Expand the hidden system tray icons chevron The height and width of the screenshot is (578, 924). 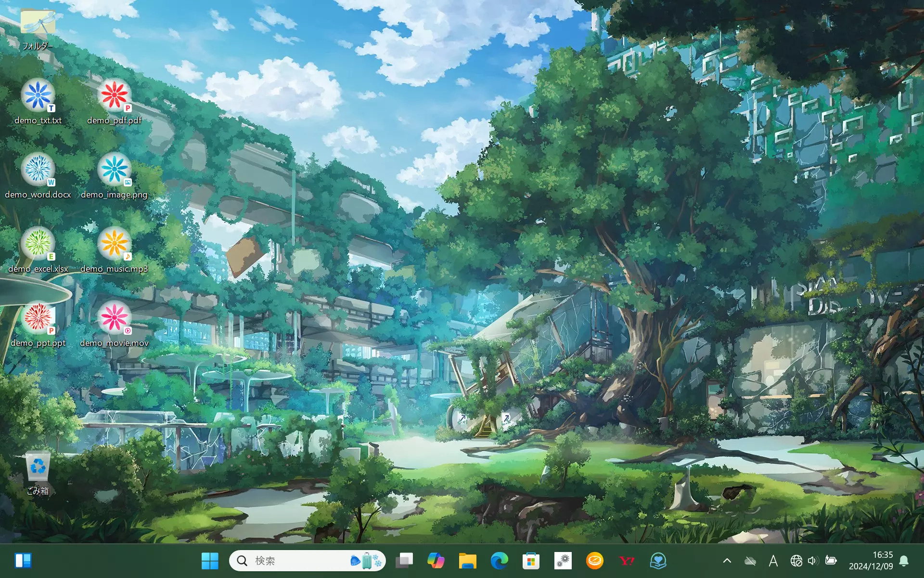(727, 561)
